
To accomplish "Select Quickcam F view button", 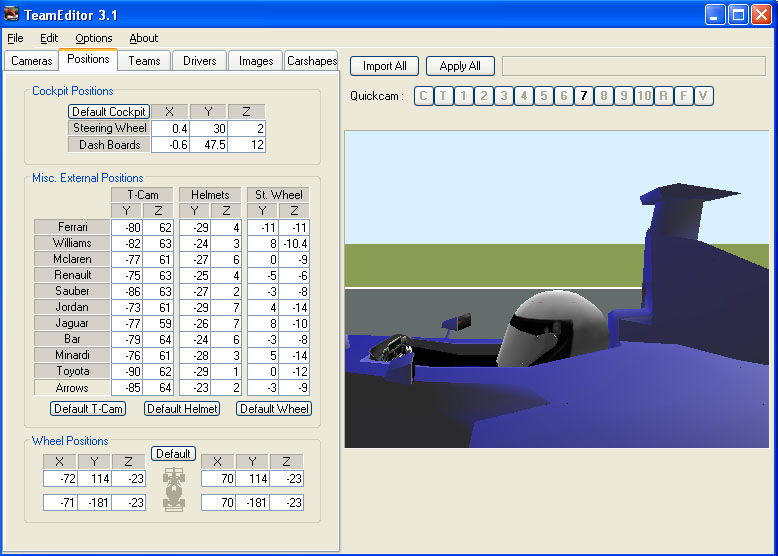I will pyautogui.click(x=684, y=96).
